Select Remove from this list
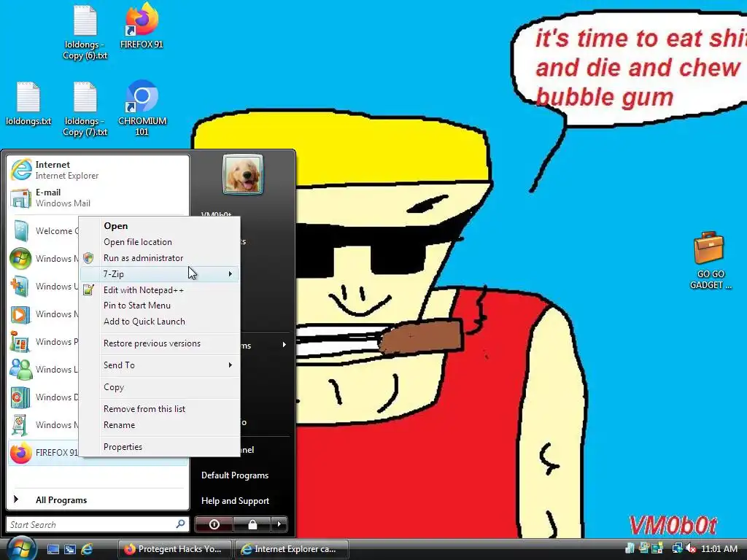The height and width of the screenshot is (560, 747). click(x=160, y=409)
